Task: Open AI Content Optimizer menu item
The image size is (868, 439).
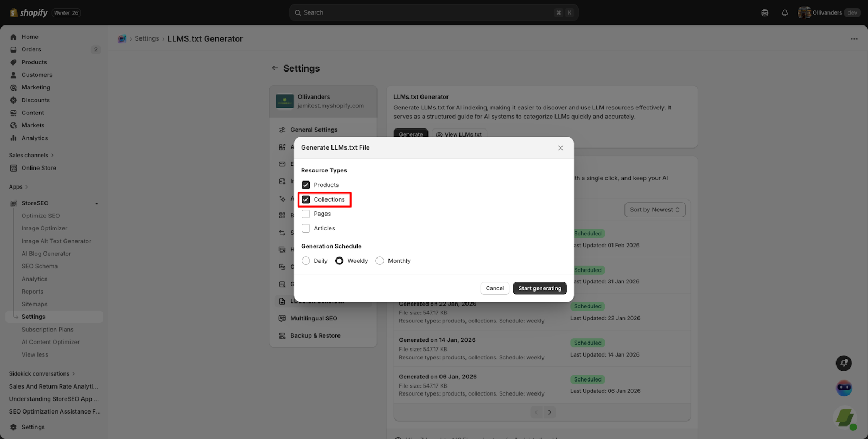Action: [x=50, y=343]
